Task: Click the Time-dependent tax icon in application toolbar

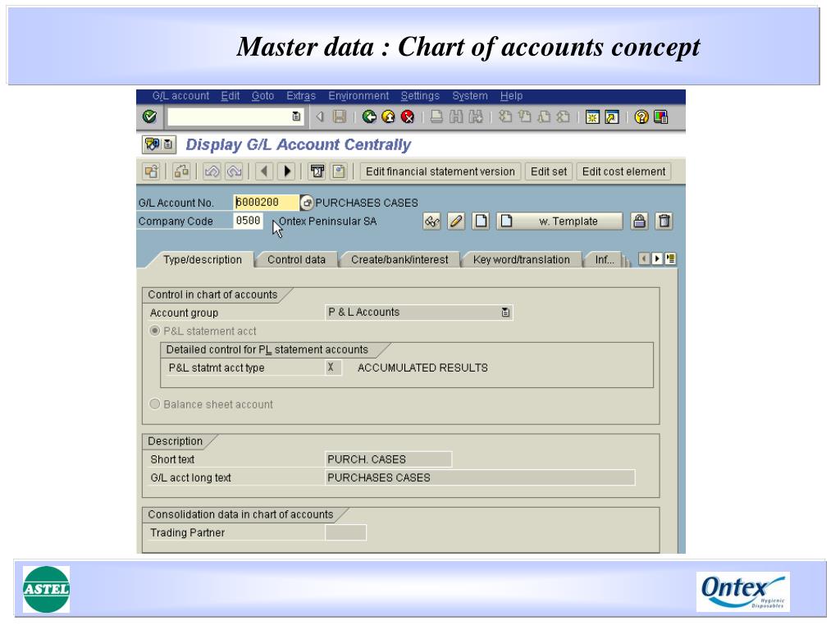Action: [x=317, y=171]
